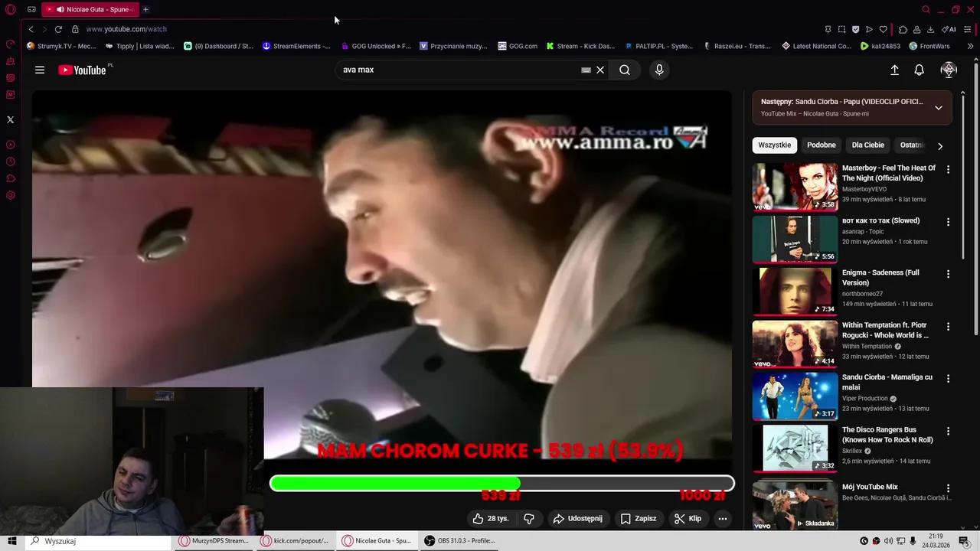Open kali24853 bookmark
This screenshot has height=551, width=980.
880,46
